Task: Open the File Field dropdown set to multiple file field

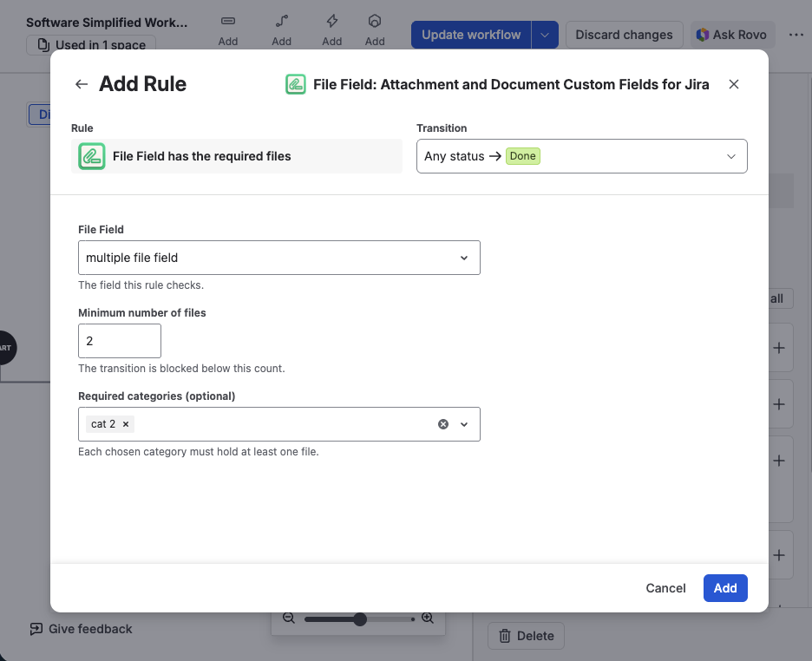Action: pyautogui.click(x=279, y=258)
